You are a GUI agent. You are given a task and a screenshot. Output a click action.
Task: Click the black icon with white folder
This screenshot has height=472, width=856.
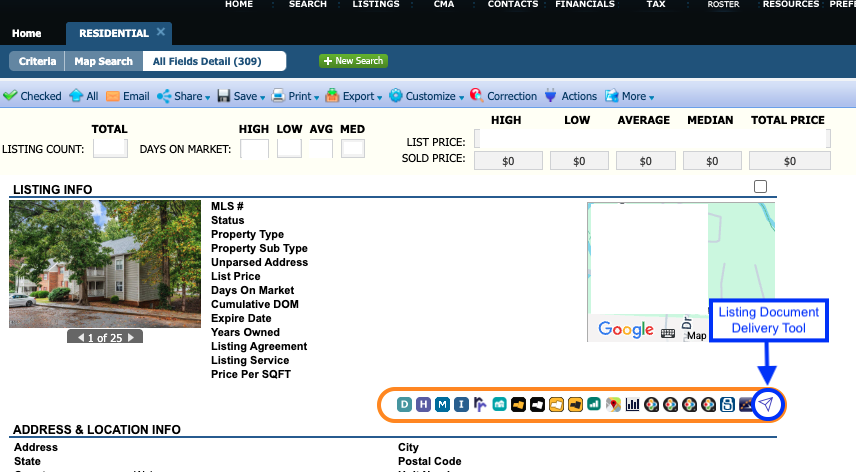click(x=537, y=404)
